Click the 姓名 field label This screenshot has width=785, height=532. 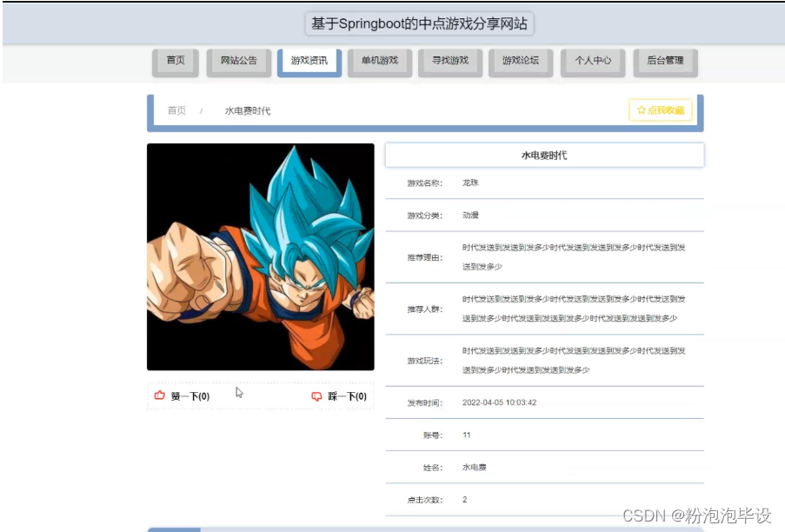tap(433, 468)
